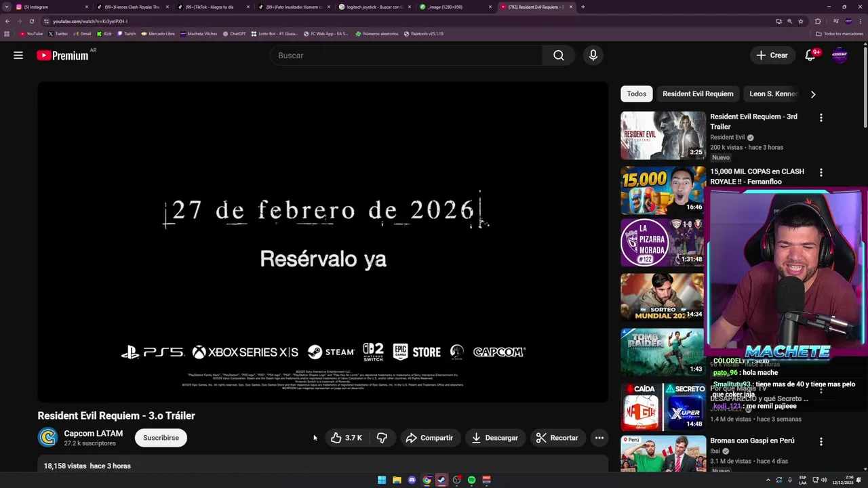Like the video with 3.7 K likes
Viewport: 868px width, 488px height.
(346, 438)
